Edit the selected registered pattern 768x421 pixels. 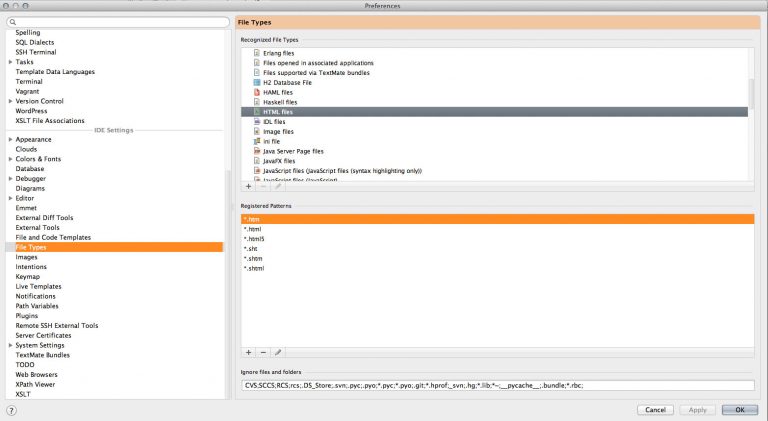coord(278,352)
